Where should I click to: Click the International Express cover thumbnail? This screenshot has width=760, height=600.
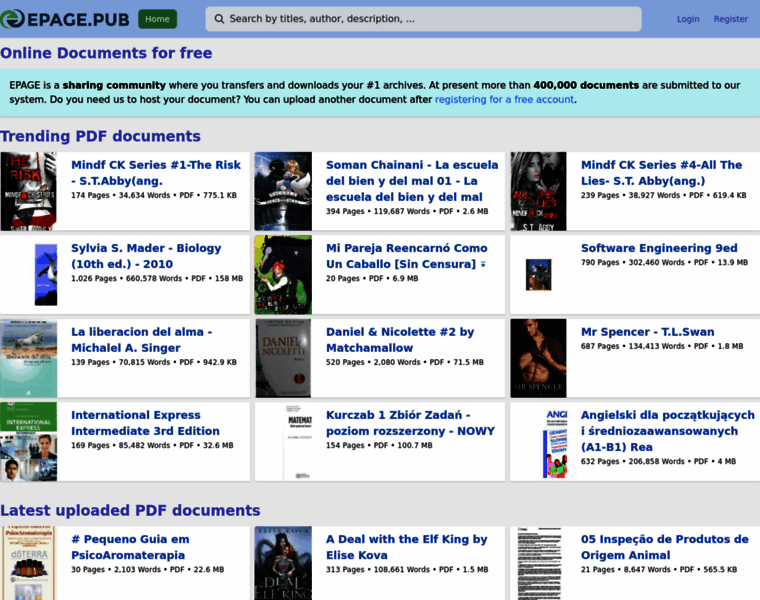(29, 442)
